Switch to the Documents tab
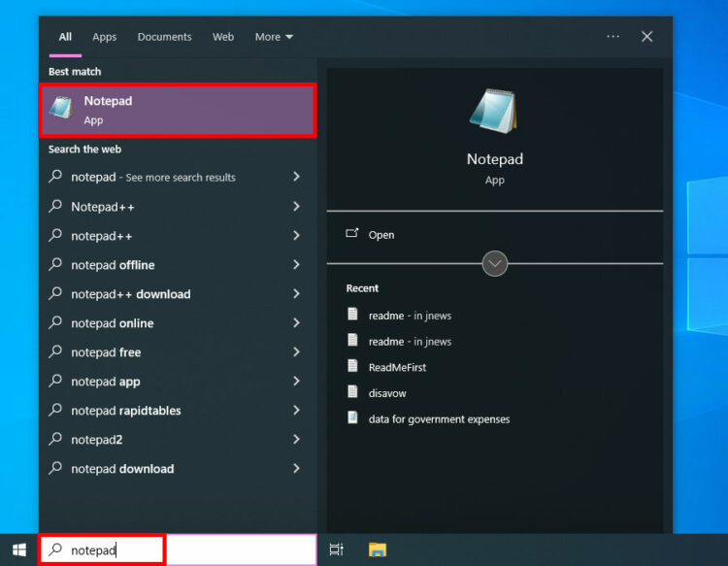Viewport: 728px width, 566px height. [x=164, y=37]
